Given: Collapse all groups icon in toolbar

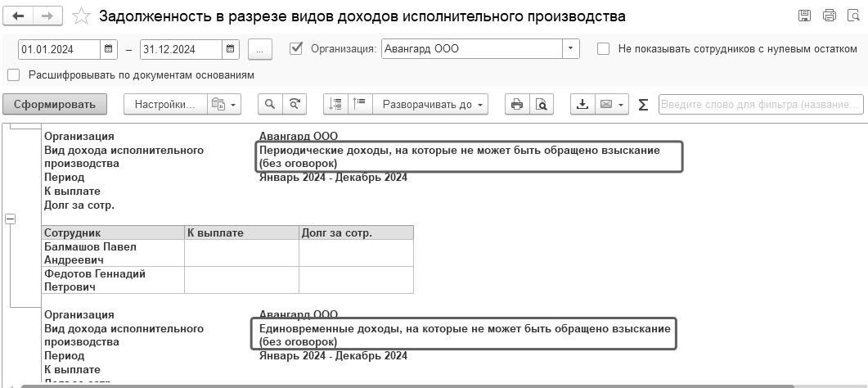Looking at the screenshot, I should click(x=335, y=104).
